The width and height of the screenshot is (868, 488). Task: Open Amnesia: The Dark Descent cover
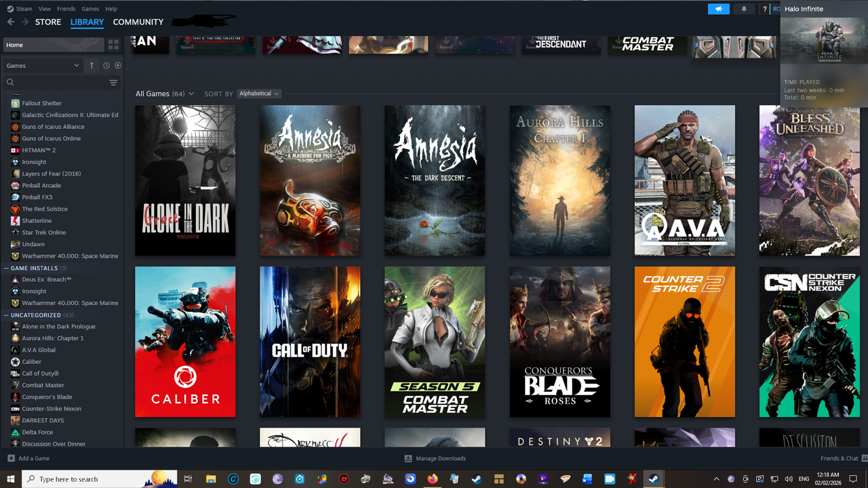coord(435,180)
